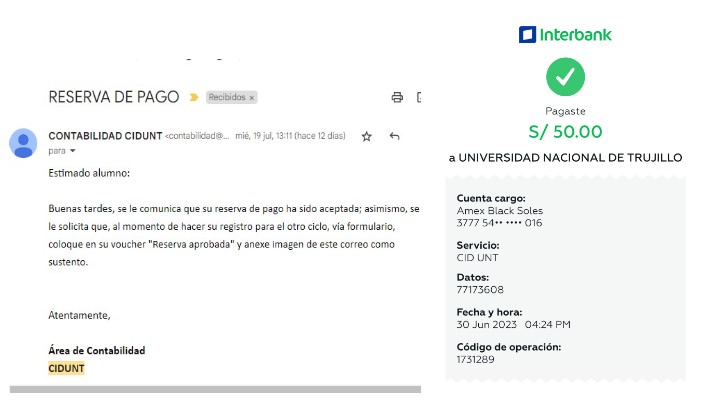The image size is (722, 402).
Task: Click the S/ 50.00 payment amount
Action: tap(565, 132)
